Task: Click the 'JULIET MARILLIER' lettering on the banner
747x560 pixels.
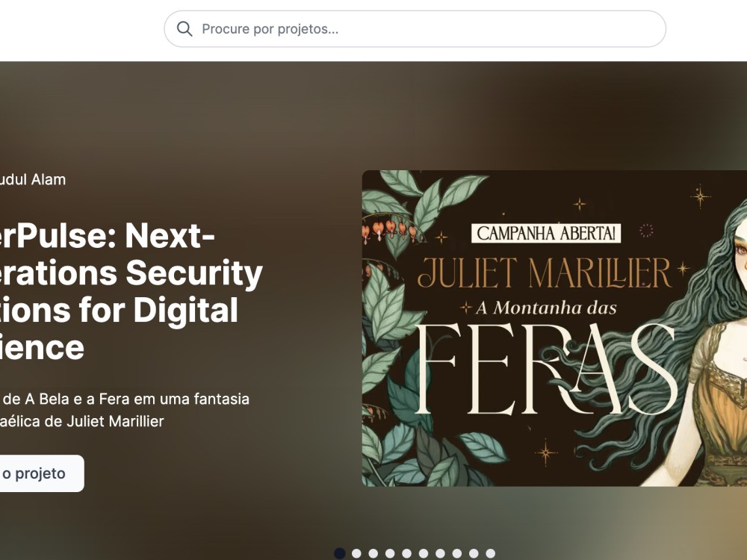Action: coord(545,273)
